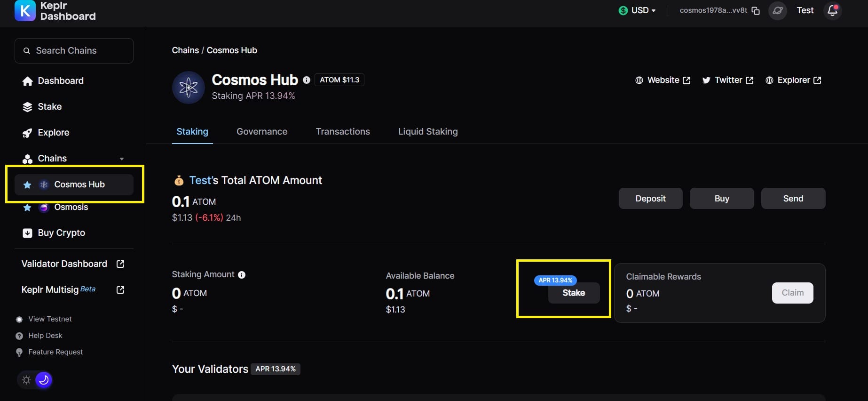This screenshot has height=401, width=868.
Task: Click the globe icon next to Explorer
Action: (769, 80)
